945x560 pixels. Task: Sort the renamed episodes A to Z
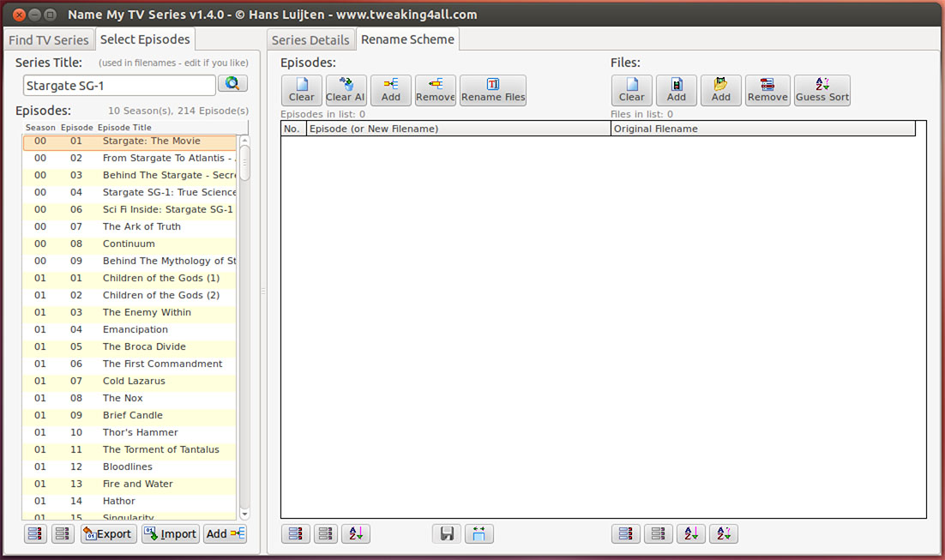(x=356, y=533)
